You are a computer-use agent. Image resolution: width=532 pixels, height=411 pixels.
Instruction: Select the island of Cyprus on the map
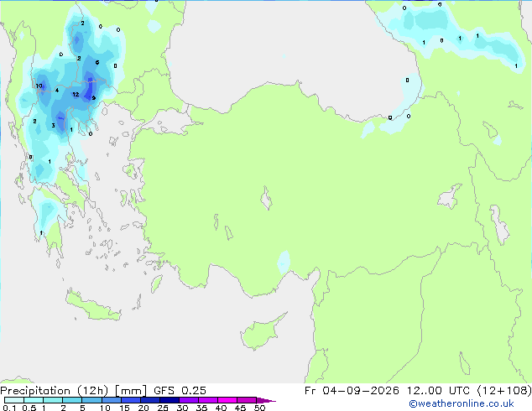point(263,331)
